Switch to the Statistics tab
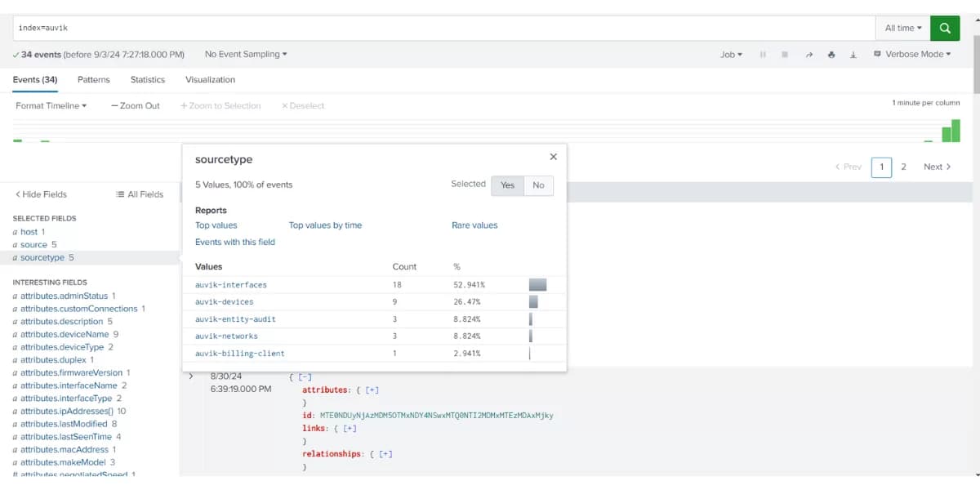980x490 pixels. 147,79
